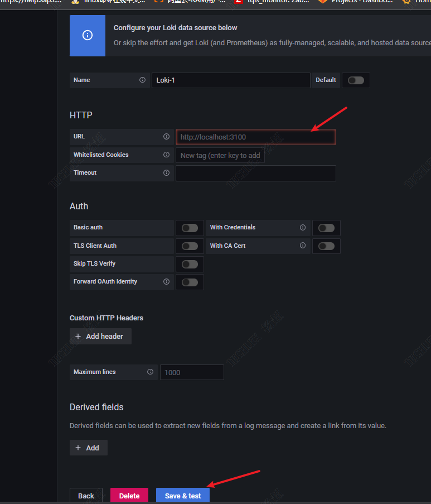Click the 'Custom HTTP Headers' heading text
Screen dimensions: 431x504
coord(106,318)
